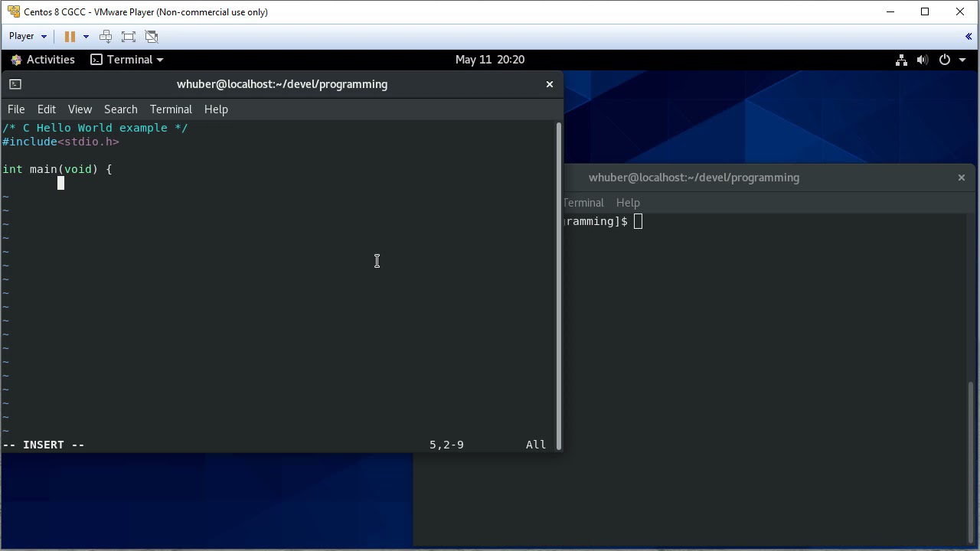Screen dimensions: 980x551
Task: Maximize the VMware Player window
Action: point(925,11)
